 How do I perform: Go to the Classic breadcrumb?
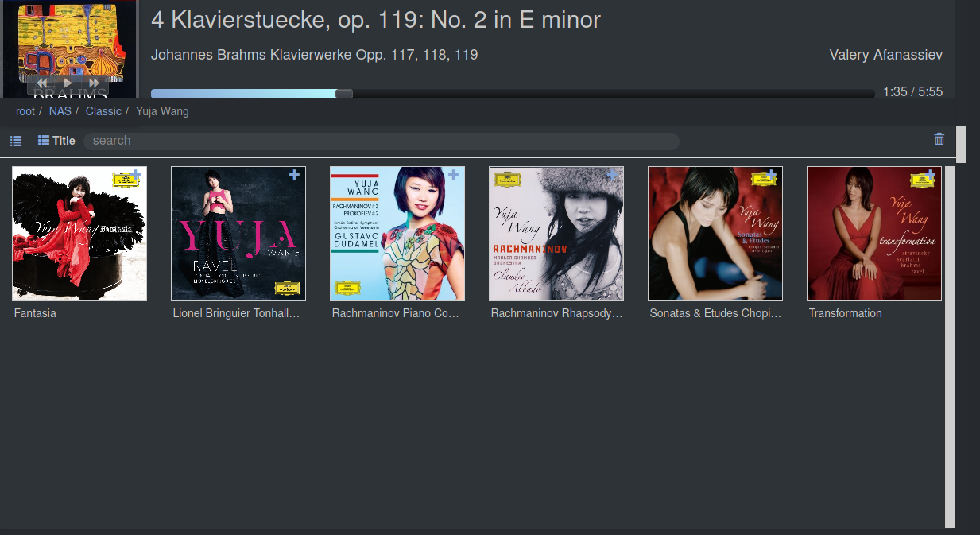[x=103, y=111]
